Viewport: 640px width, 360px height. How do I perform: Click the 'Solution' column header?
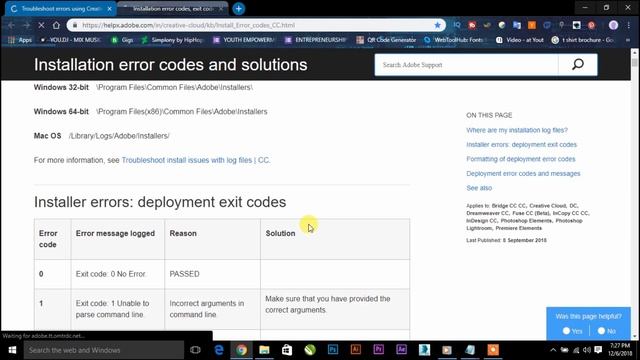coord(335,239)
